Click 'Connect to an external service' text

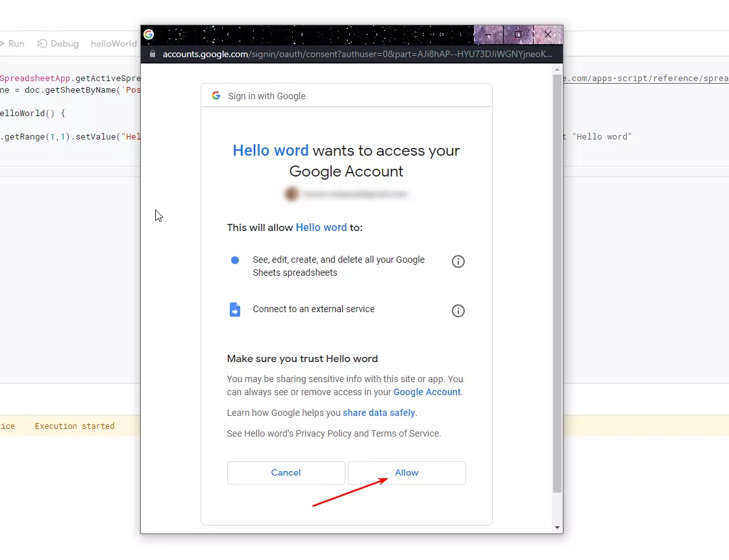pos(314,309)
